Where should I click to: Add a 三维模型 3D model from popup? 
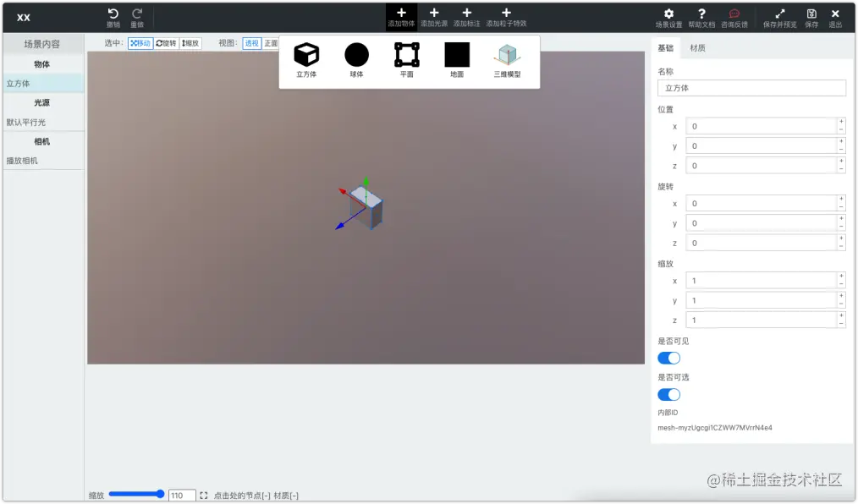pos(507,60)
